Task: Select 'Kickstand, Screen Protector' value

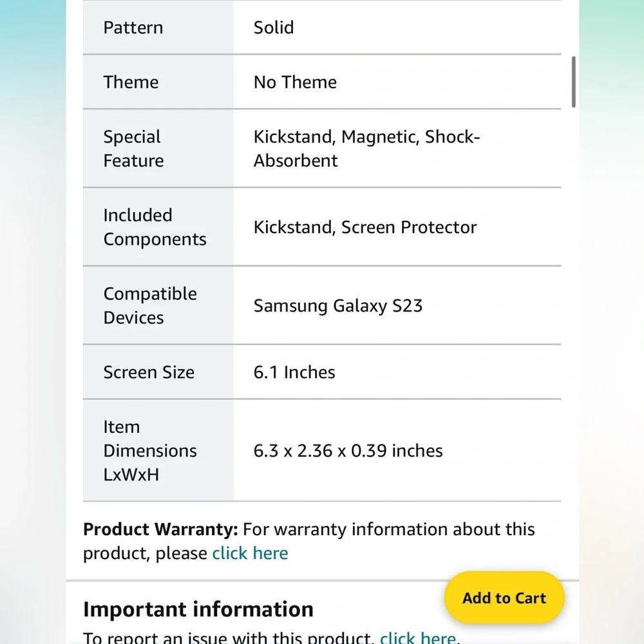Action: tap(365, 227)
